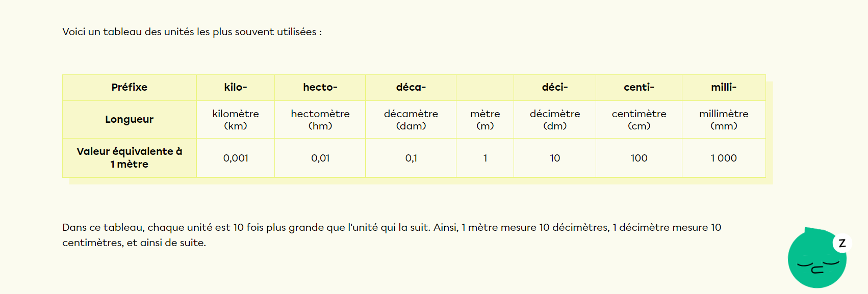Click the "millimètre (mm)" cell
Image resolution: width=868 pixels, height=294 pixels.
(x=723, y=119)
